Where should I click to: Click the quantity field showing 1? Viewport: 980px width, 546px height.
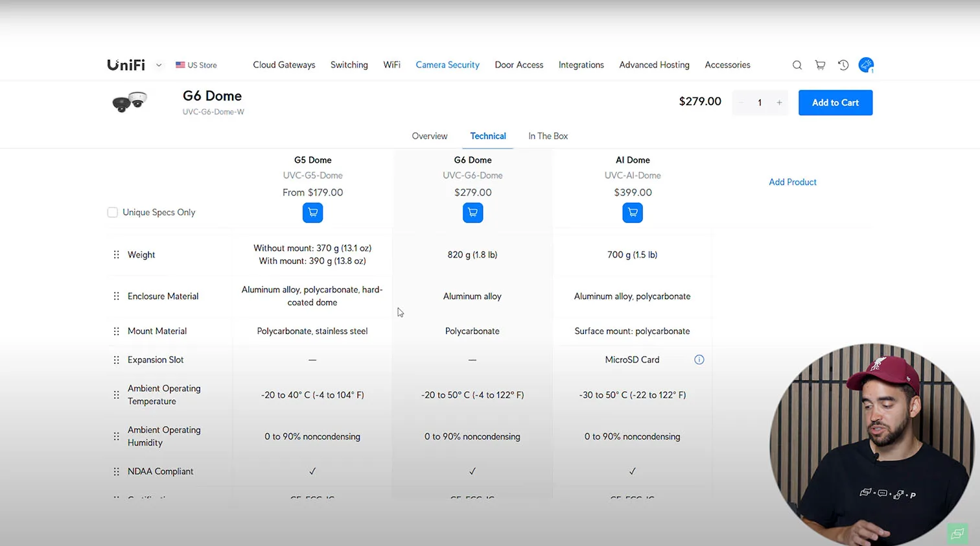[760, 102]
